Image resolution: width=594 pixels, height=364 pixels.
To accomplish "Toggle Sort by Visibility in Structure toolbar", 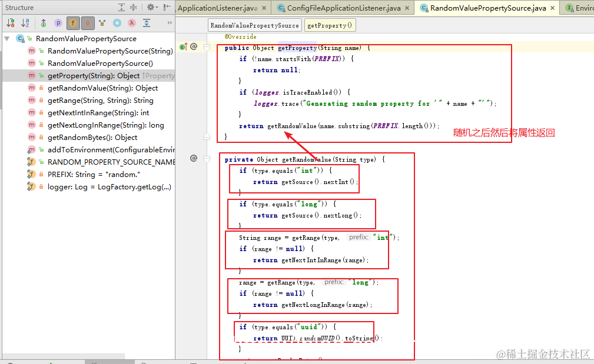I will [11, 23].
